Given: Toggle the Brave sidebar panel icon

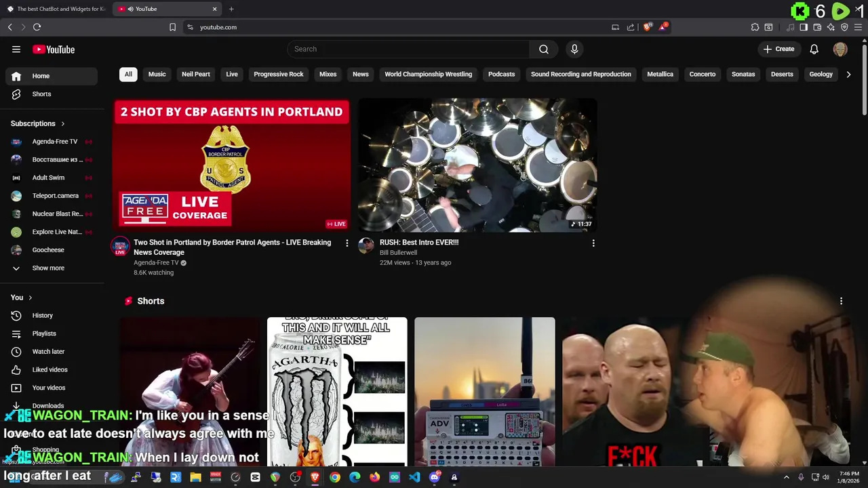Looking at the screenshot, I should pyautogui.click(x=804, y=27).
